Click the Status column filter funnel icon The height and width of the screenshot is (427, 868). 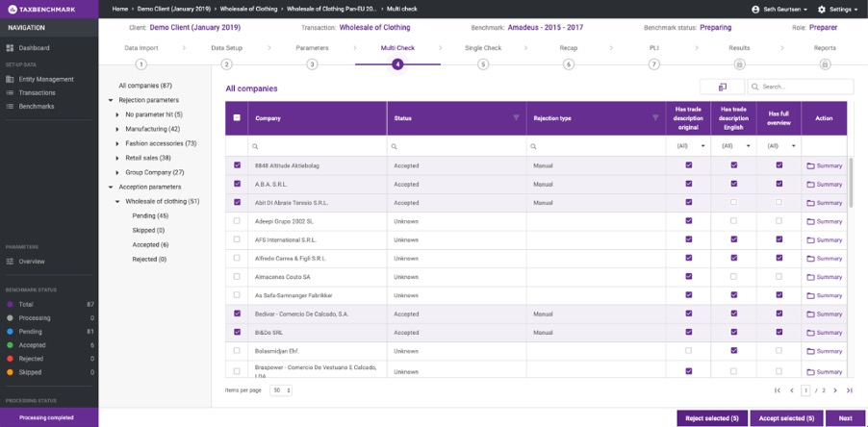516,118
